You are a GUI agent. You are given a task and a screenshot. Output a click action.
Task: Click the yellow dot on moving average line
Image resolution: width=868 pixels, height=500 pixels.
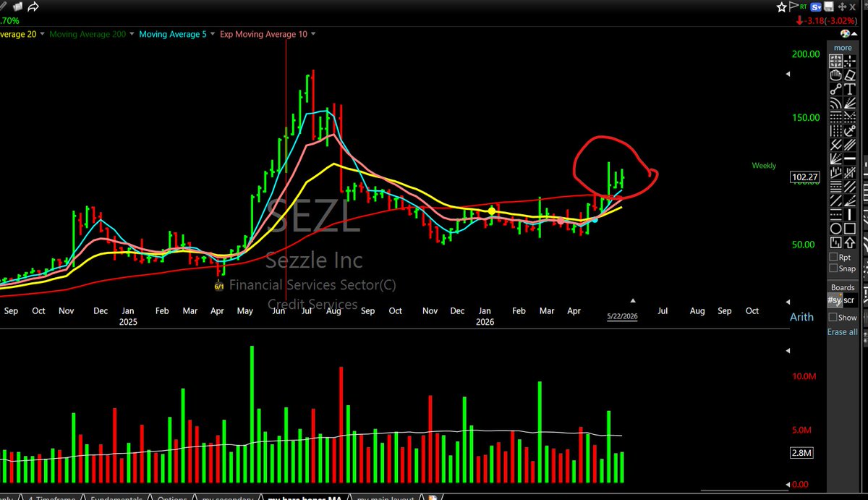[x=492, y=211]
